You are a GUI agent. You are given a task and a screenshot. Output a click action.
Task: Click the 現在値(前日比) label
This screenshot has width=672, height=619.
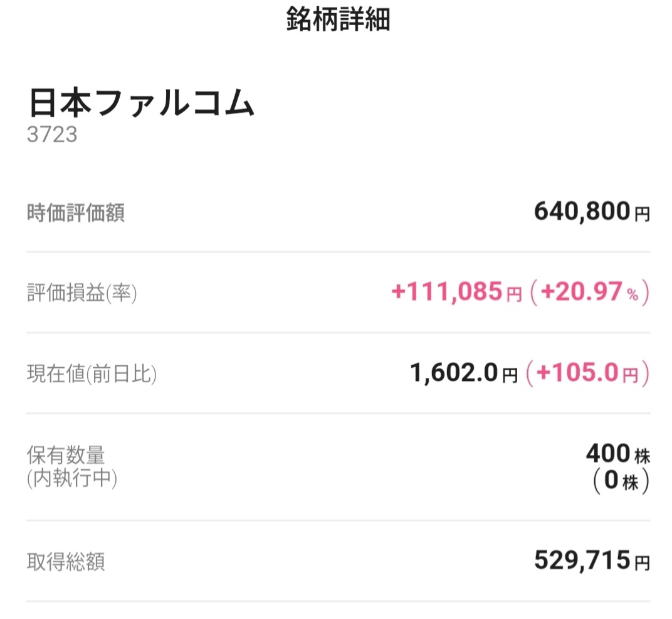click(x=92, y=374)
